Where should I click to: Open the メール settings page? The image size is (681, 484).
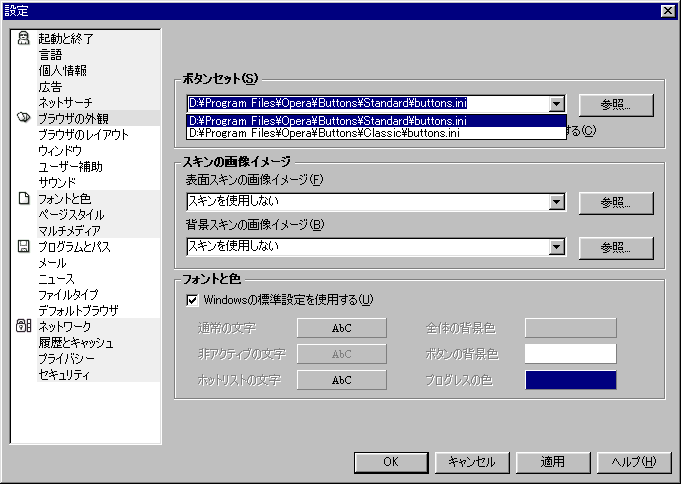(52, 262)
